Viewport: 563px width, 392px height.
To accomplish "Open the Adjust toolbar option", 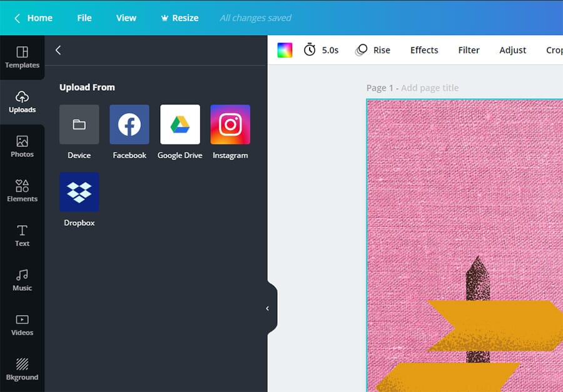I will tap(513, 50).
